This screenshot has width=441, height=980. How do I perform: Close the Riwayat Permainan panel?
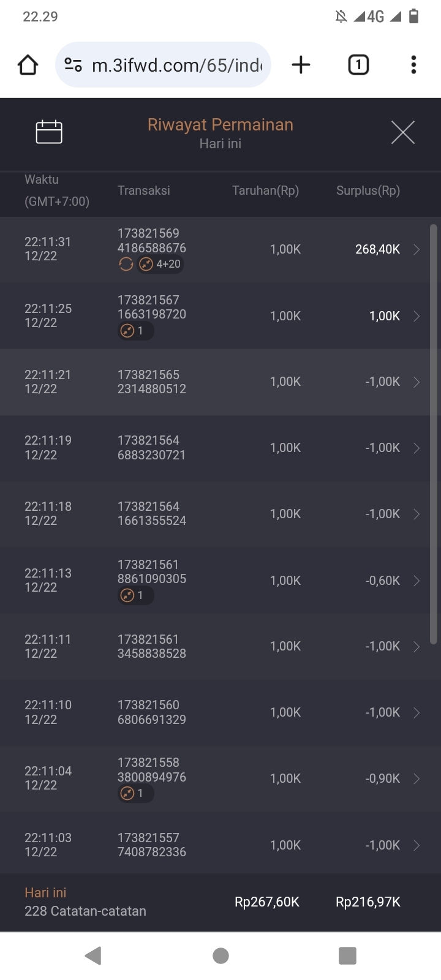(402, 132)
